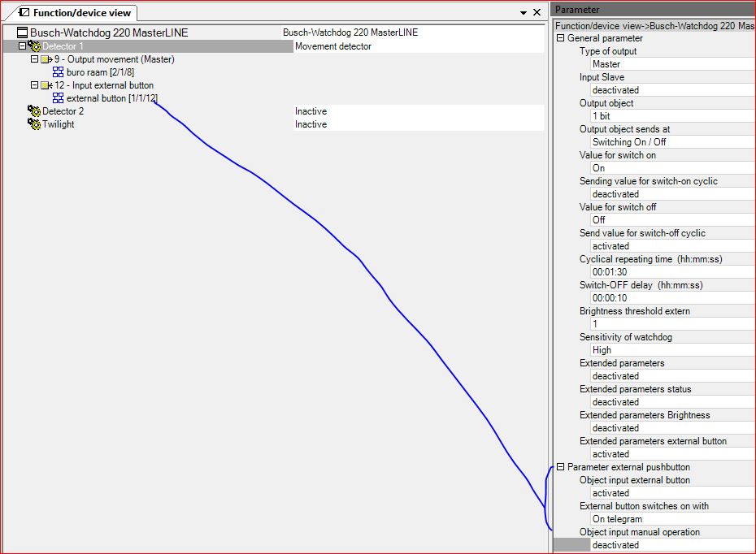This screenshot has height=554, width=756.
Task: Click Switch-OFF delay value 00:00:10
Action: click(673, 298)
